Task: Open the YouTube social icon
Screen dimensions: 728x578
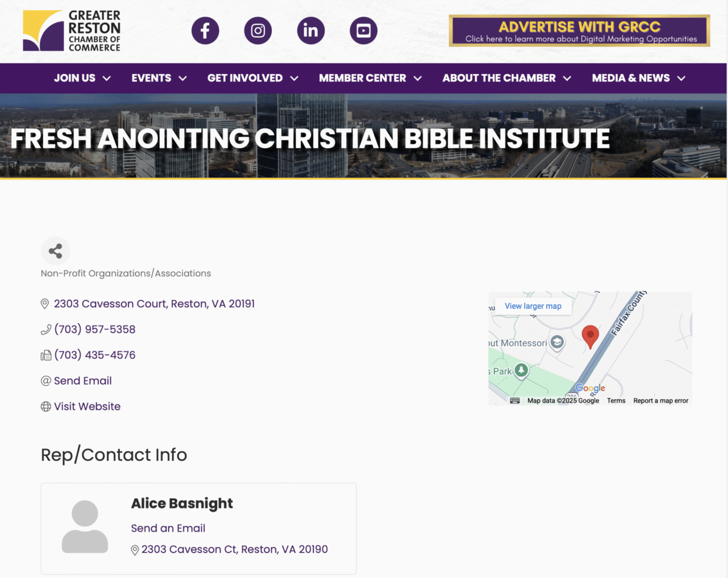Action: (364, 31)
